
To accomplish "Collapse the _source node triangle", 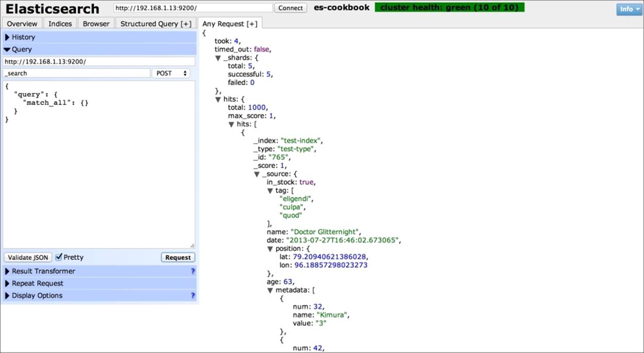I will click(x=257, y=174).
